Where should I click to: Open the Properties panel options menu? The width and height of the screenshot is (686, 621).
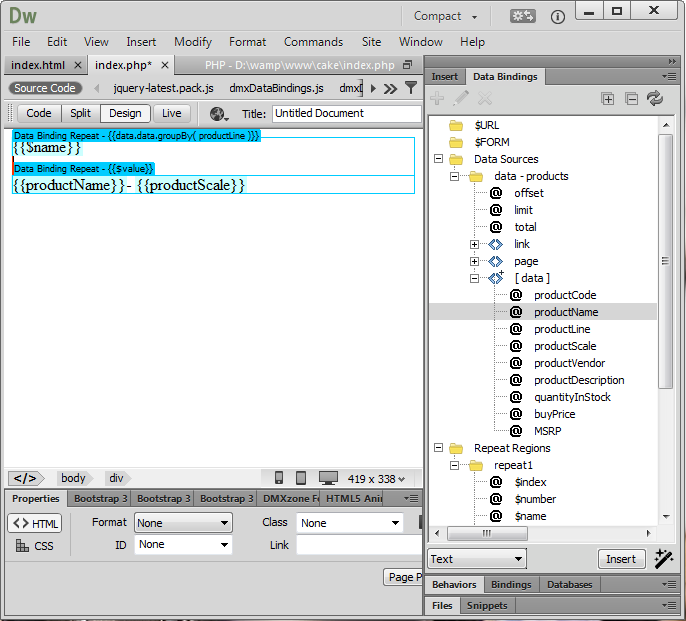tap(411, 498)
